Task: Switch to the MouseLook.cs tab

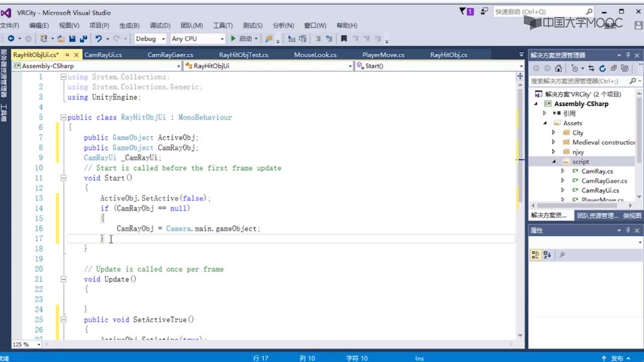Action: point(315,55)
